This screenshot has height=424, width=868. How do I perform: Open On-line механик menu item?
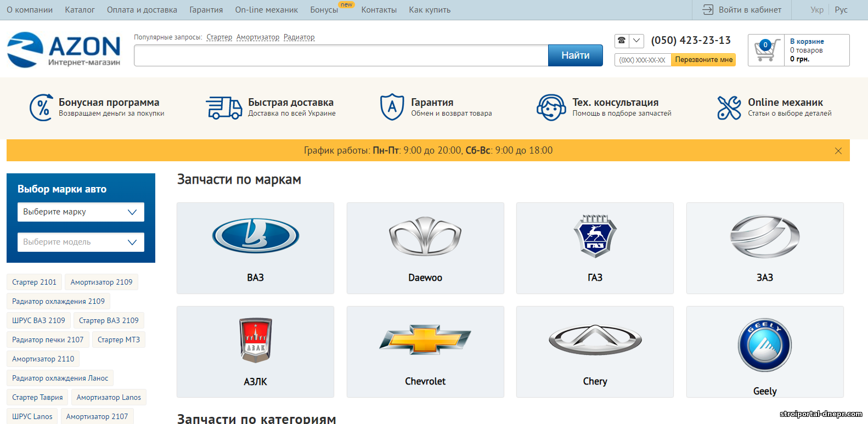pos(267,10)
